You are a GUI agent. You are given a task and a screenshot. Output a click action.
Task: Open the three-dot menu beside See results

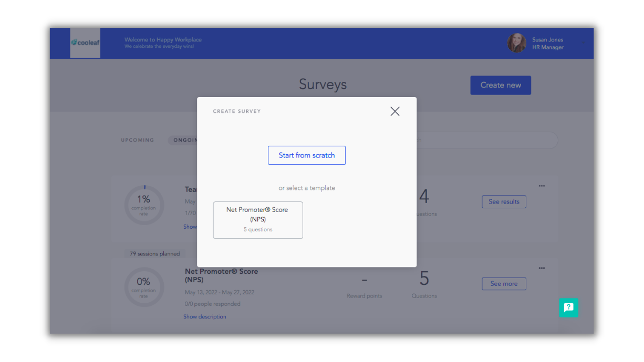tap(542, 186)
